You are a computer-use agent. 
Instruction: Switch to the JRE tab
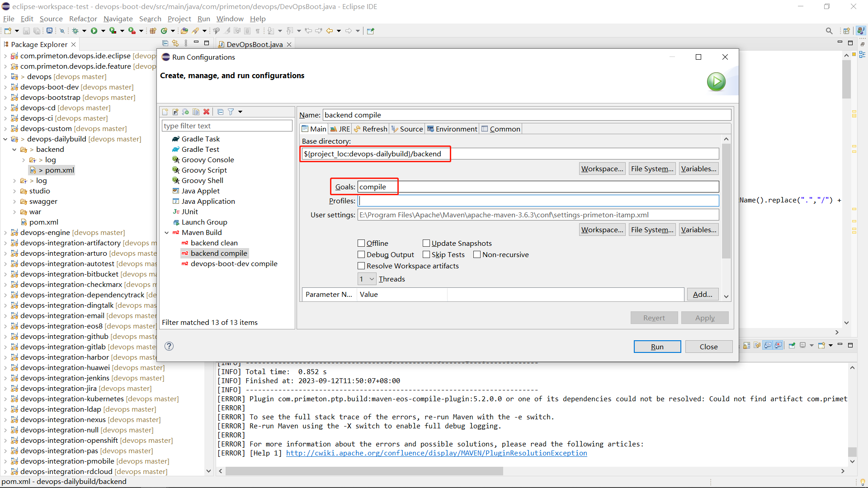pos(340,129)
